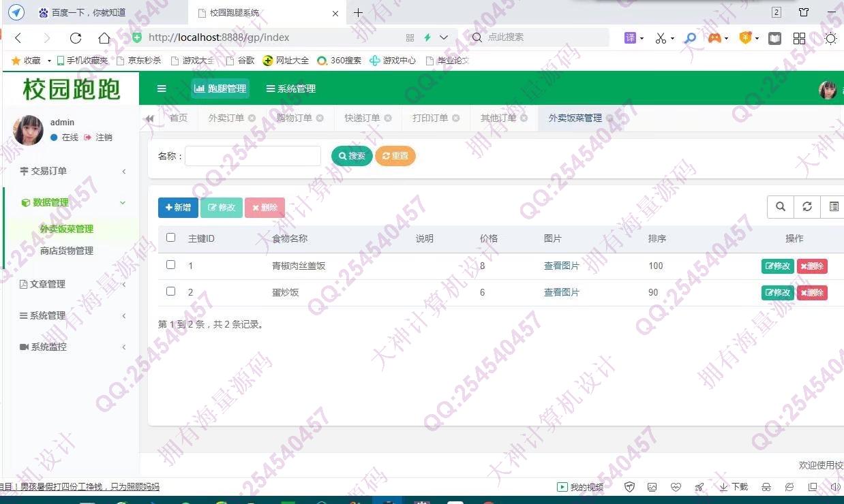Image resolution: width=844 pixels, height=504 pixels.
Task: Open 查看图片 for 蛋炒饭
Action: [562, 293]
